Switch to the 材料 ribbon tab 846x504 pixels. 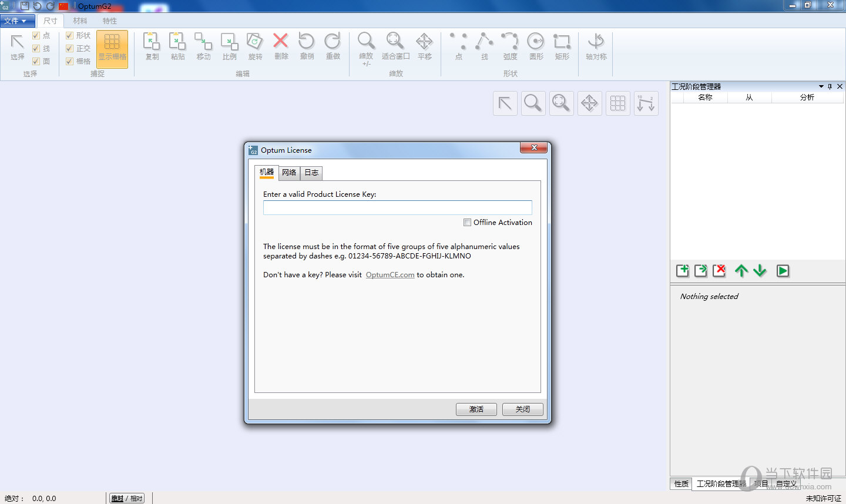pyautogui.click(x=80, y=21)
